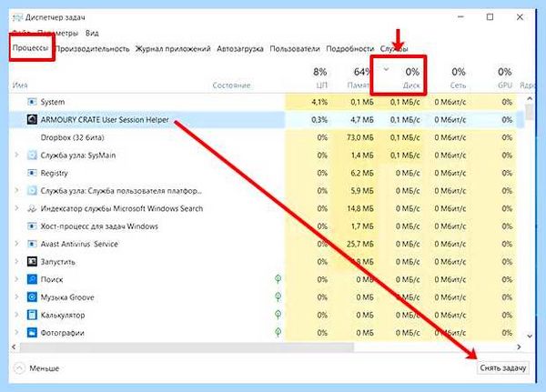Click the horizontal scrollbar right arrow
Image resolution: width=546 pixels, height=392 pixels.
519,347
